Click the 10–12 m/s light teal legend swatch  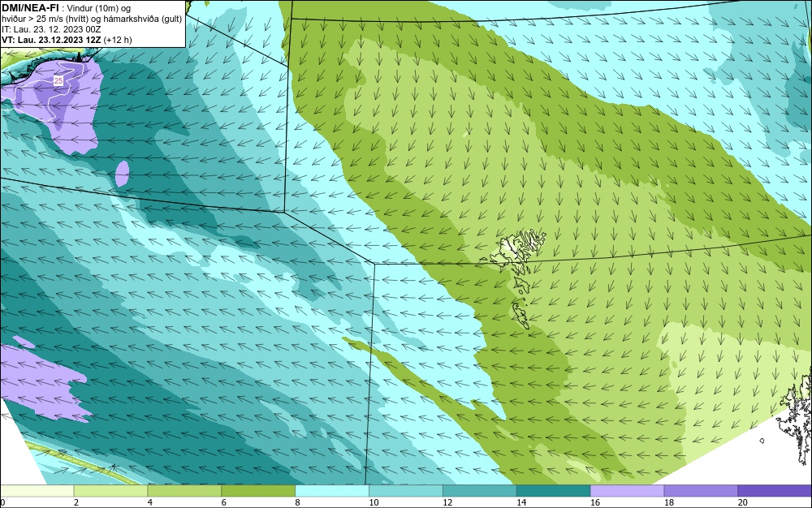(x=406, y=491)
